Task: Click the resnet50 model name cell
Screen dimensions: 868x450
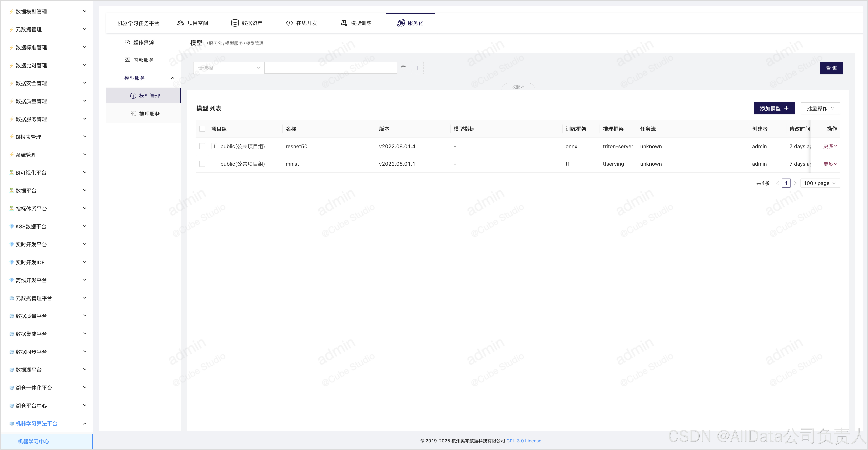Action: [x=296, y=146]
